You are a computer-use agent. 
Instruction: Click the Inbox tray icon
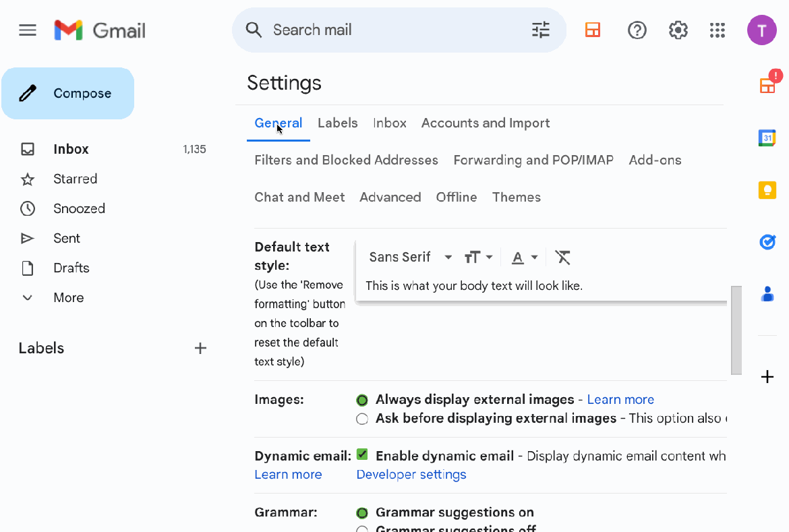point(28,149)
